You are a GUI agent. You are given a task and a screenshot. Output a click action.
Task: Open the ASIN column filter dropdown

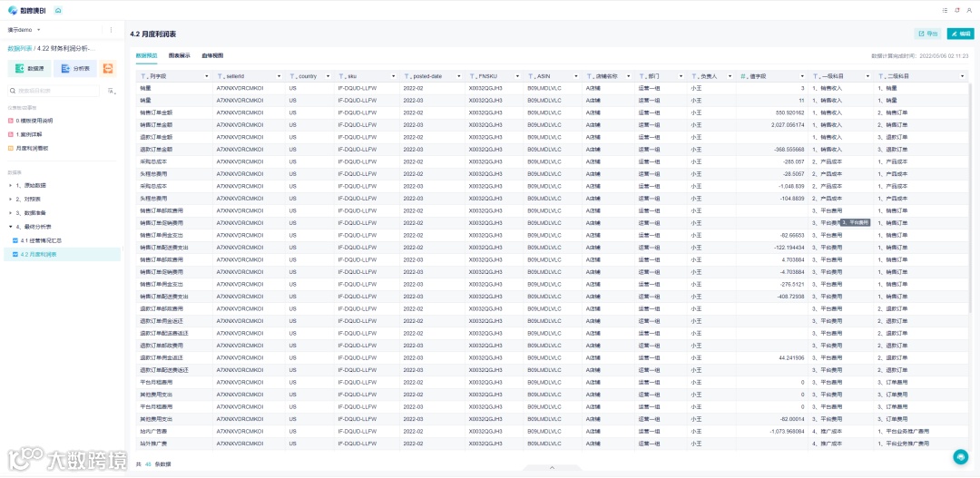(x=576, y=76)
